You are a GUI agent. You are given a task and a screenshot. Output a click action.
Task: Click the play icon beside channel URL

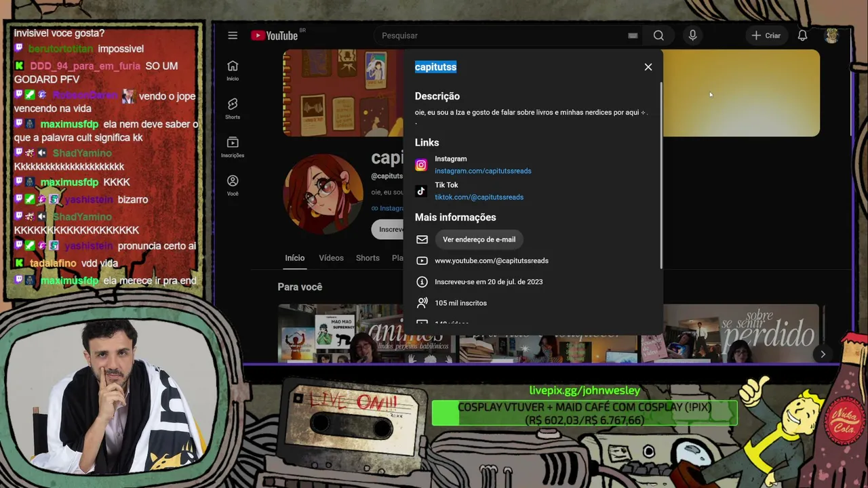[x=422, y=260]
